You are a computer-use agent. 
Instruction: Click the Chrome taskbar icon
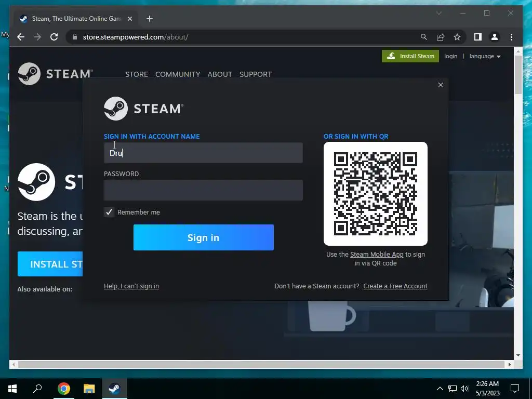coord(64,389)
